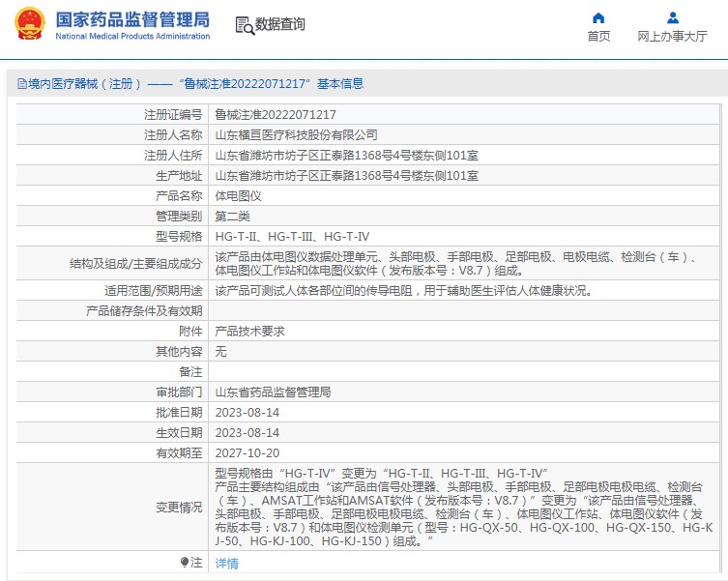Click the 数据查询 search document icon
The image size is (728, 581).
tap(244, 25)
